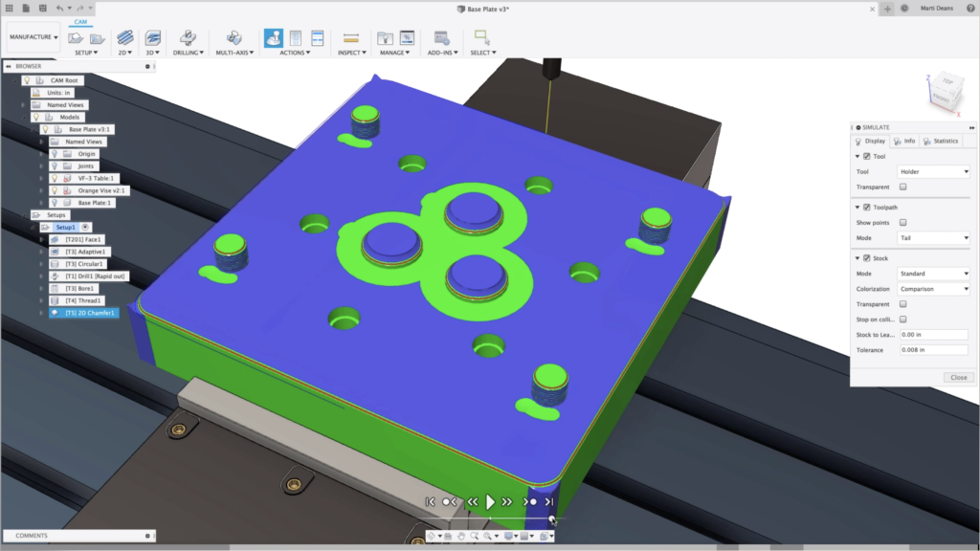Click the Tool Library icon
The image size is (980, 551).
click(385, 38)
